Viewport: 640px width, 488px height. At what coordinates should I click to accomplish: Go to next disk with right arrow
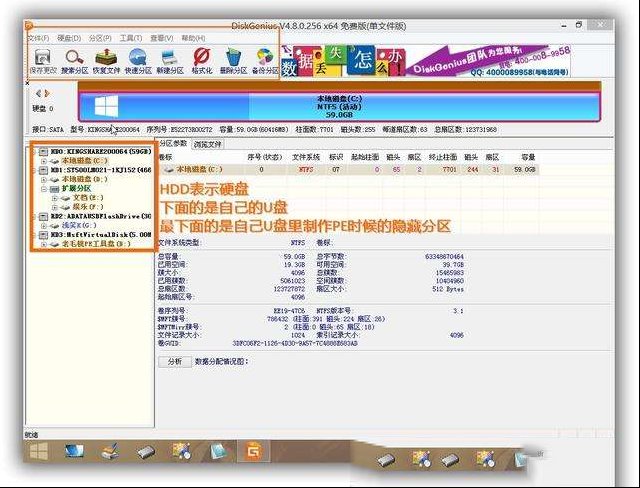click(x=47, y=93)
